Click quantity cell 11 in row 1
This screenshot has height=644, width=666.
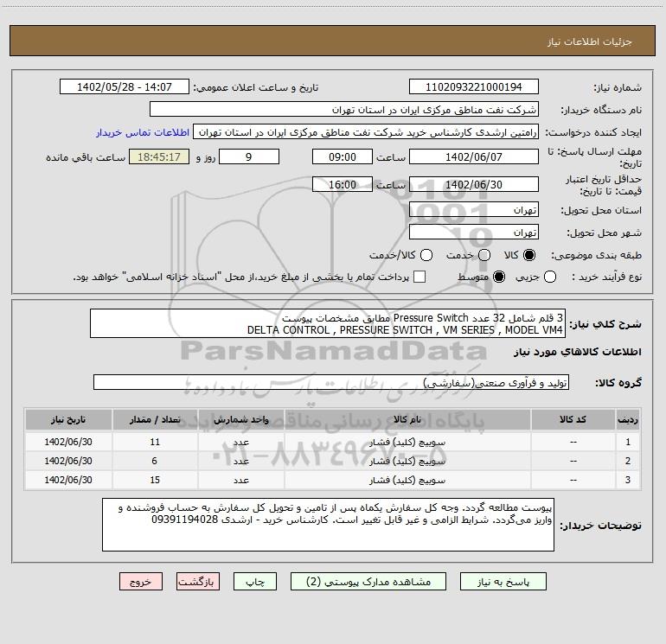pos(155,442)
